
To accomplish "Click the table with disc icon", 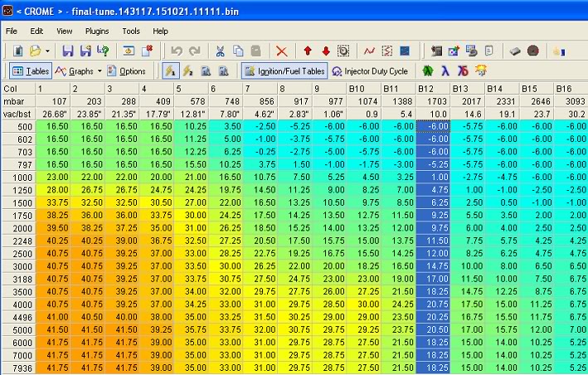I will coord(471,51).
